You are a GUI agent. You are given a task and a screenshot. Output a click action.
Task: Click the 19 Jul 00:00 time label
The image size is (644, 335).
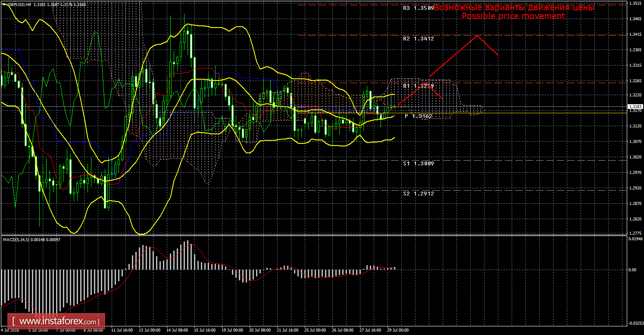tap(232, 331)
